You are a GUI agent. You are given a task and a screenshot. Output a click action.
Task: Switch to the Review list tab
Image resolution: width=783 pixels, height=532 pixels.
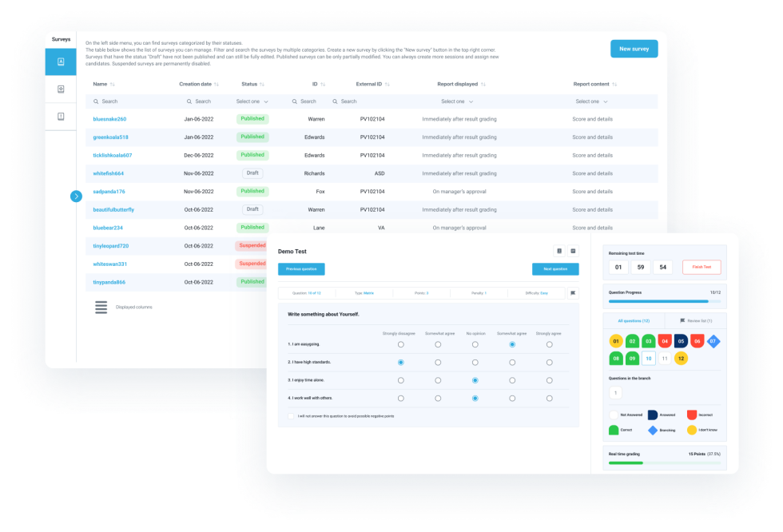coord(695,320)
